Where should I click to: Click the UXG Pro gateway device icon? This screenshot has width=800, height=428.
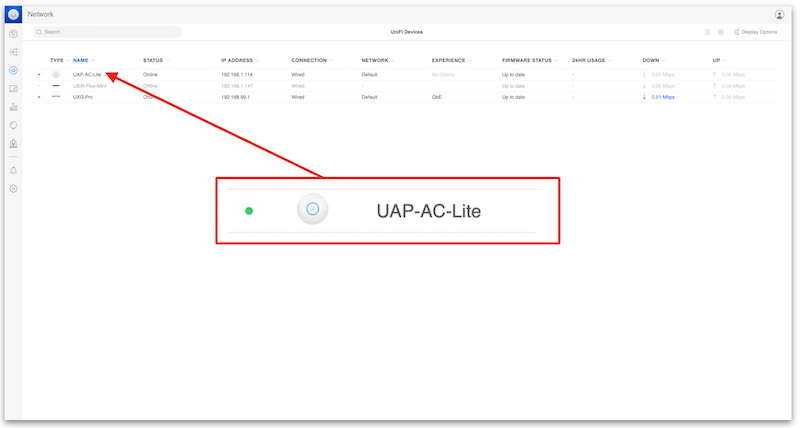point(56,96)
